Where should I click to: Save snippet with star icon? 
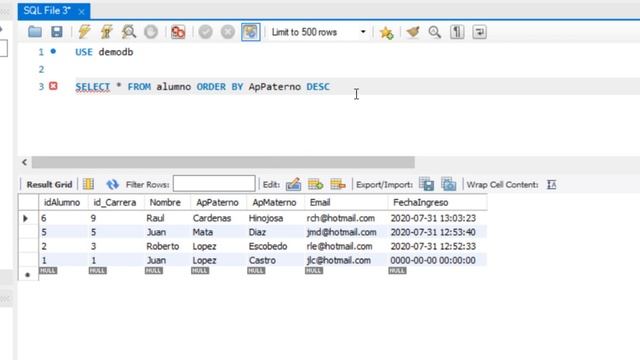(x=386, y=32)
